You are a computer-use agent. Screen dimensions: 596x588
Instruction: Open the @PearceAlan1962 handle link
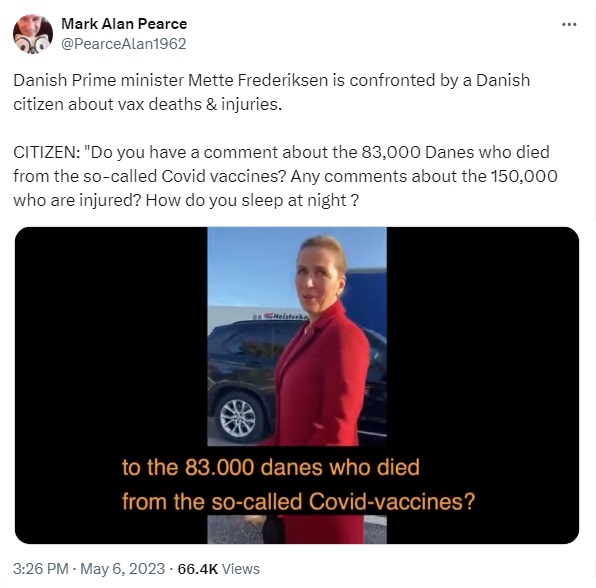point(124,44)
